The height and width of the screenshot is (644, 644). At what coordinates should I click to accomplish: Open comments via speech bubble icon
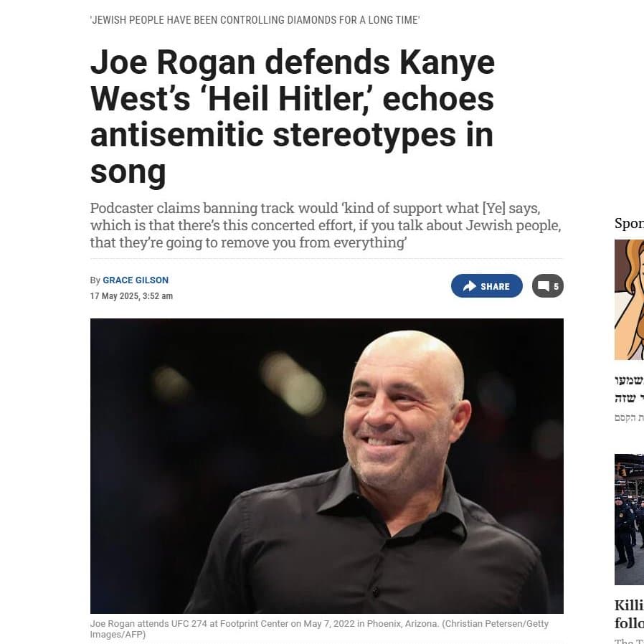pos(544,286)
